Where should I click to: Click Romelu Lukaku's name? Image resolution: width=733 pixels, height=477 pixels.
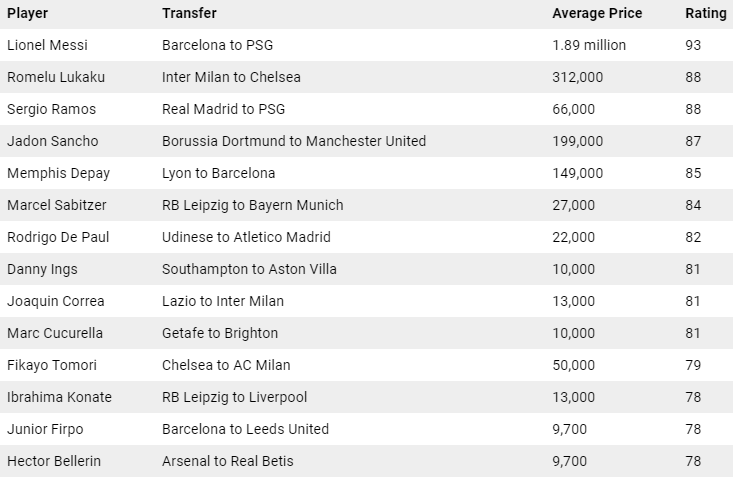click(56, 77)
